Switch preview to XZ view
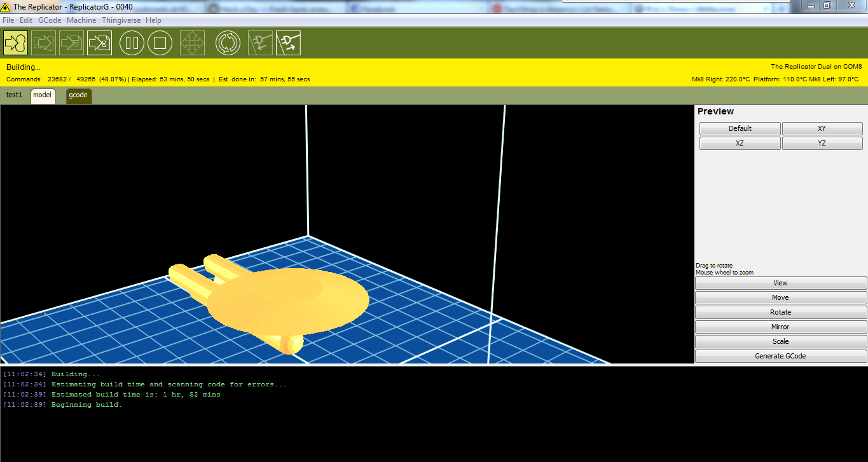 coord(740,144)
